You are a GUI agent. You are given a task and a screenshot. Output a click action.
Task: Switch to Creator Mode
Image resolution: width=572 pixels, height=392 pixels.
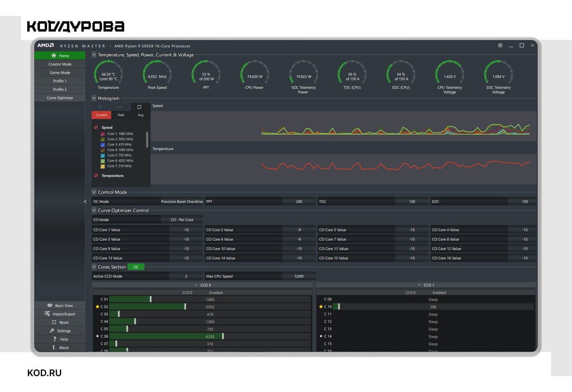(x=60, y=64)
